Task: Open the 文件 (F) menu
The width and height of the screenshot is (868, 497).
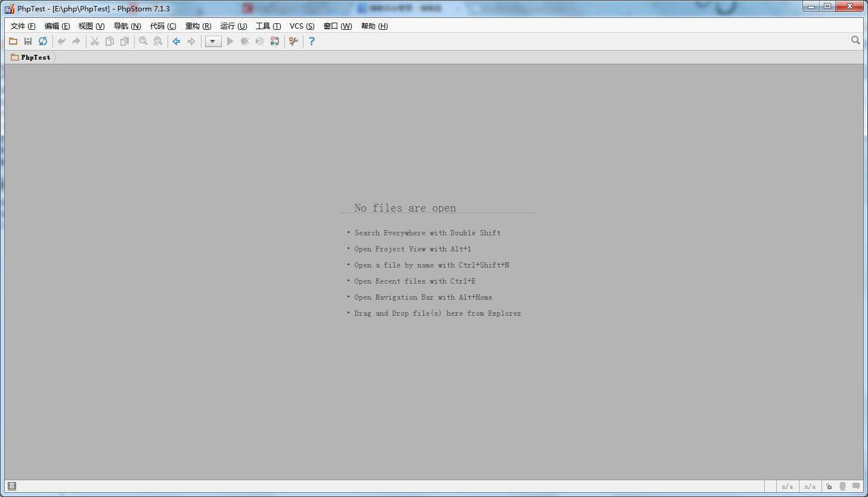Action: click(23, 26)
